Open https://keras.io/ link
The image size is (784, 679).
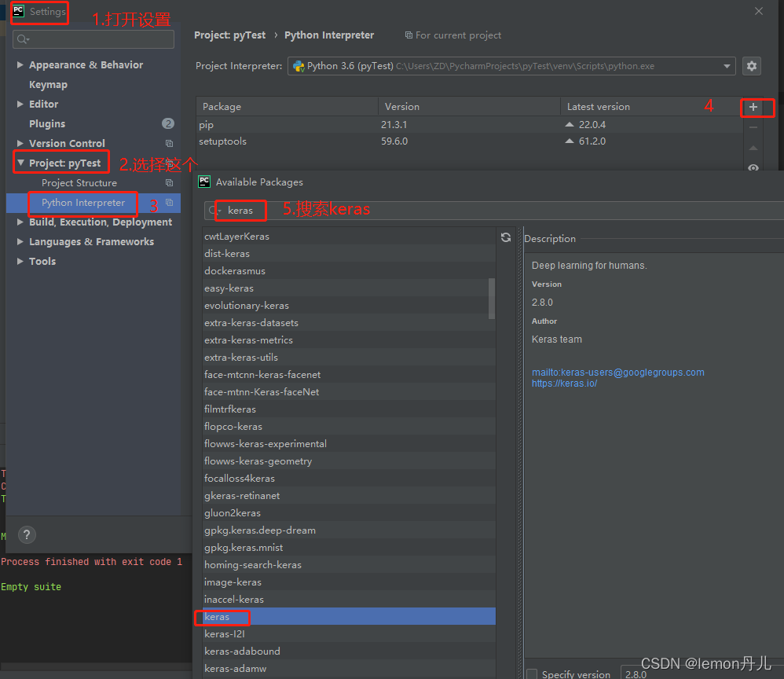pyautogui.click(x=565, y=384)
